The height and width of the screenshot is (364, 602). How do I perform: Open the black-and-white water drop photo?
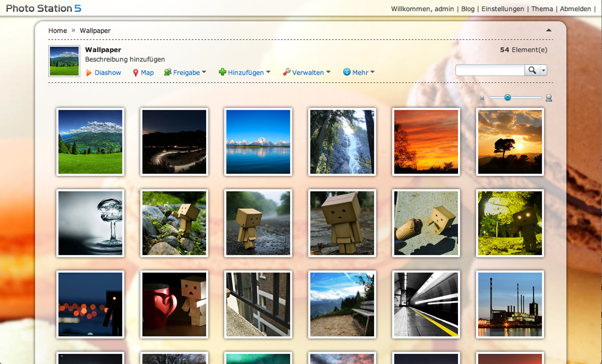click(x=90, y=223)
